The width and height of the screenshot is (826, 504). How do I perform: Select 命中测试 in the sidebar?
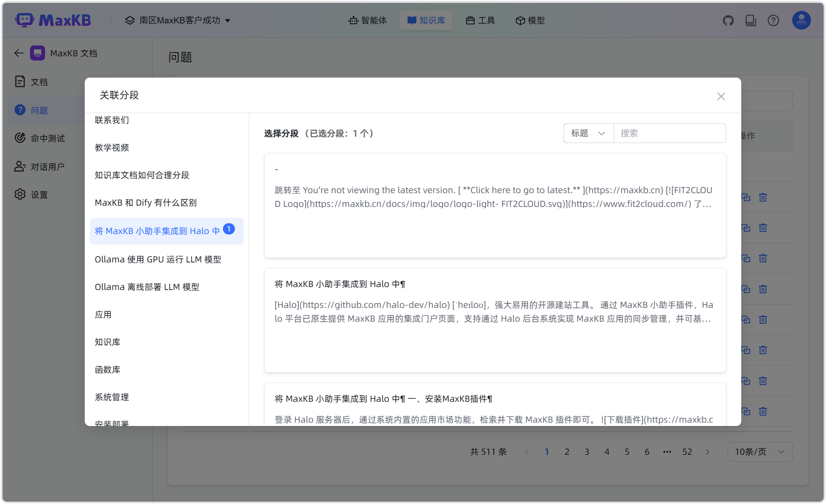(x=48, y=138)
